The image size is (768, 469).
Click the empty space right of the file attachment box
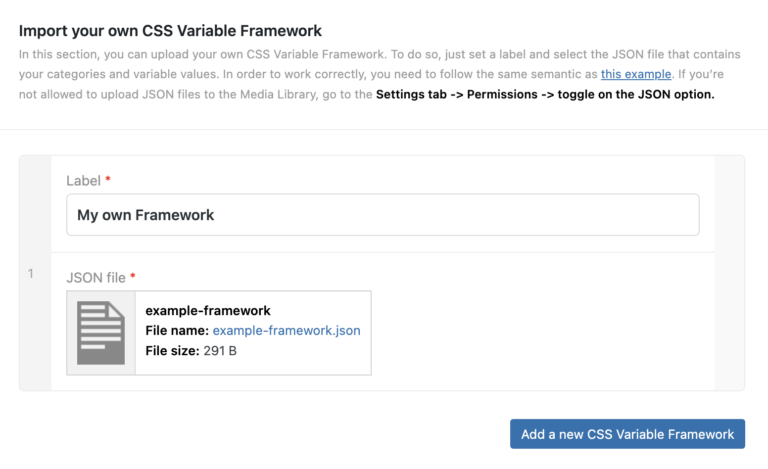540,333
